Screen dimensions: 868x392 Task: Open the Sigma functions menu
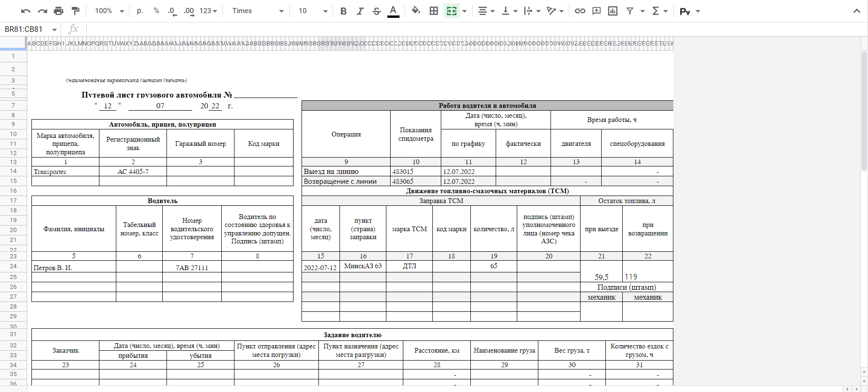pos(659,11)
